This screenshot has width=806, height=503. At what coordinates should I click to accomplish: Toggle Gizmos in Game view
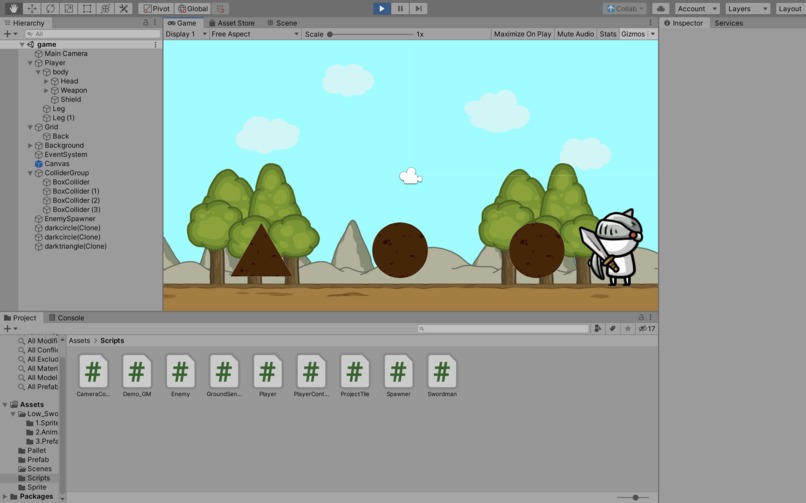[633, 34]
